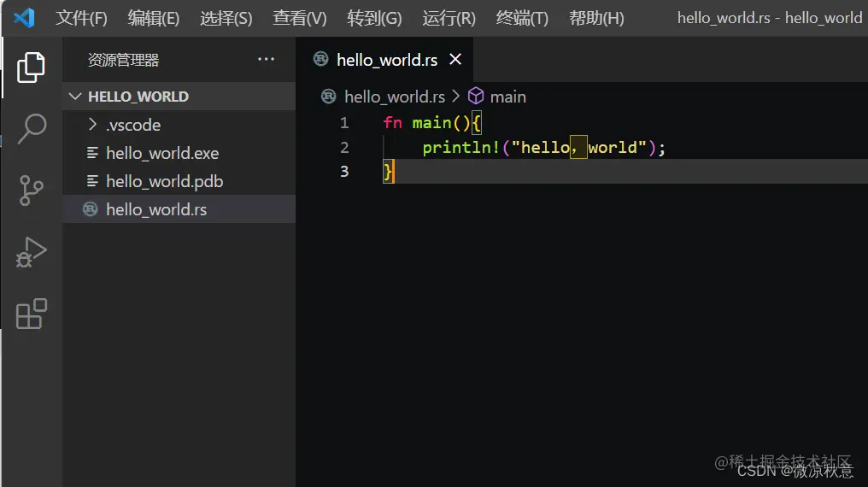
Task: Click file icon beside hello_world.pdb
Action: 92,181
